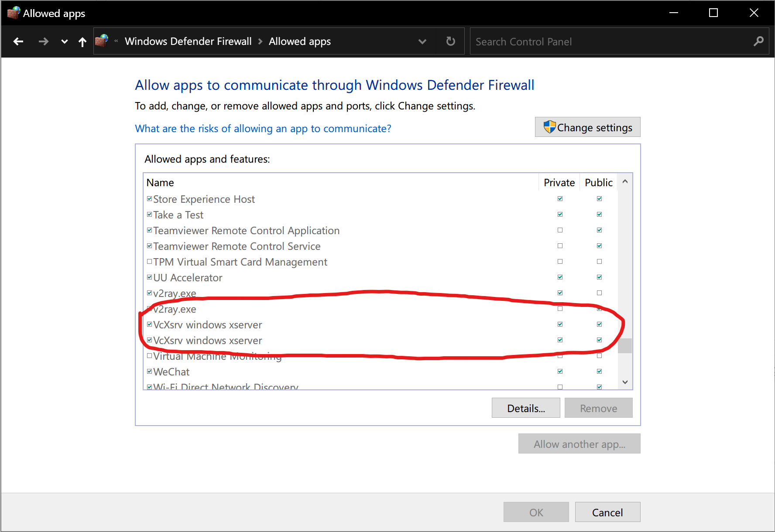775x532 pixels.
Task: Open the recent locations dropdown
Action: click(x=65, y=42)
